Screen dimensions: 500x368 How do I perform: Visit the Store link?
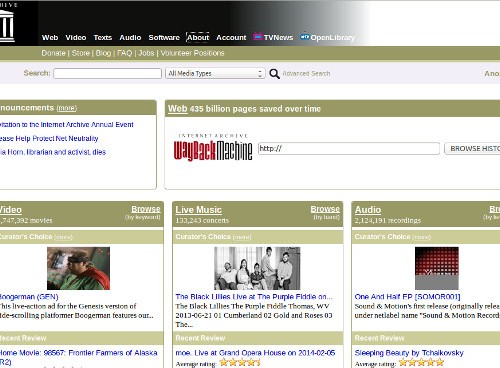pyautogui.click(x=81, y=53)
